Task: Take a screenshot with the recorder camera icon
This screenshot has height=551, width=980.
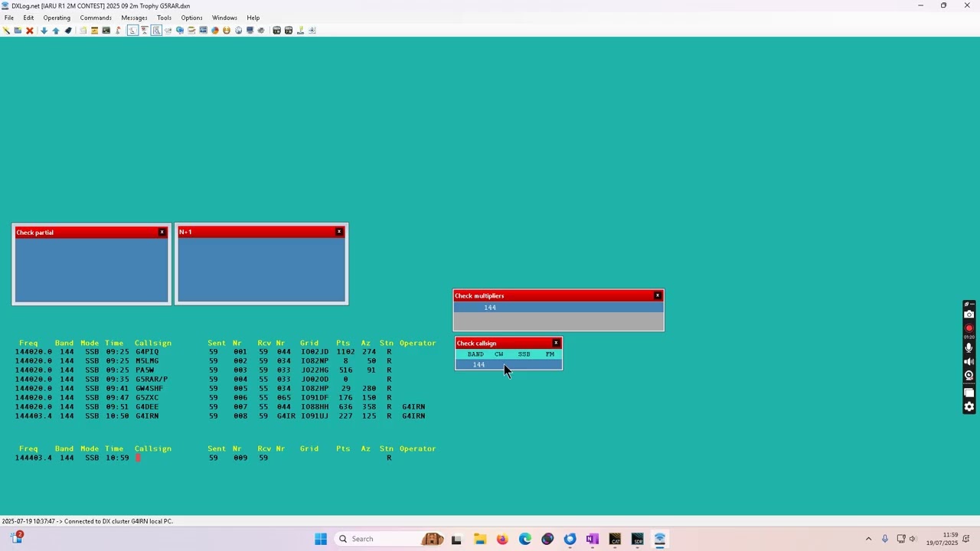Action: pos(969,315)
